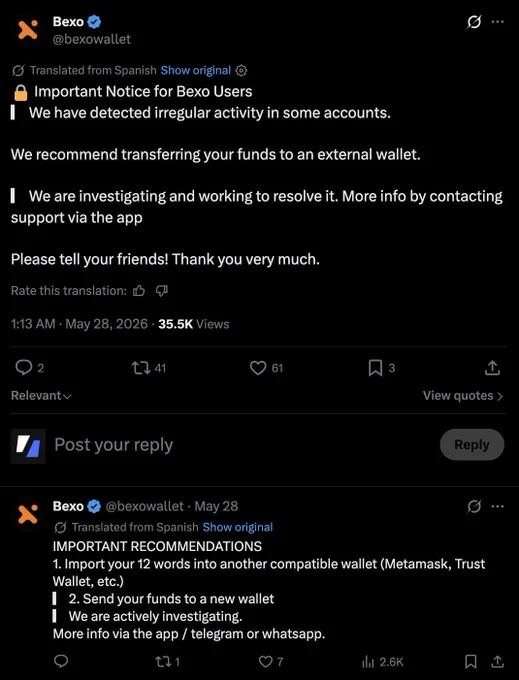Open Bexo profile avatar at top

(x=28, y=29)
